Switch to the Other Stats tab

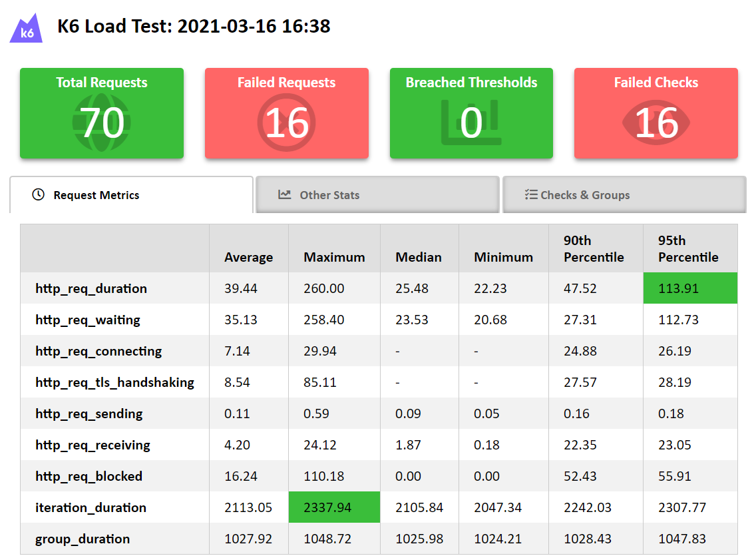point(377,194)
